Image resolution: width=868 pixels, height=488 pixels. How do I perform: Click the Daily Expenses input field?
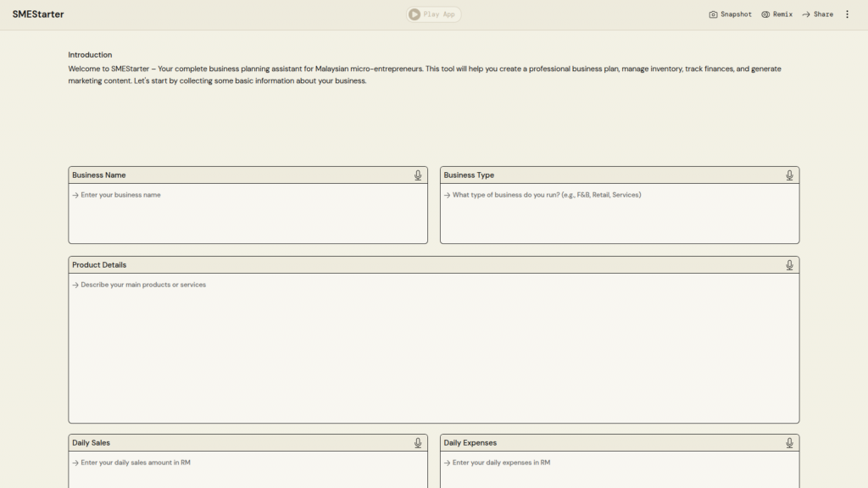pos(619,469)
